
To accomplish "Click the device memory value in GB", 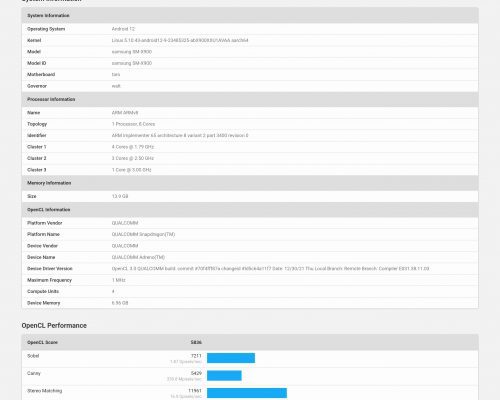I will [120, 303].
